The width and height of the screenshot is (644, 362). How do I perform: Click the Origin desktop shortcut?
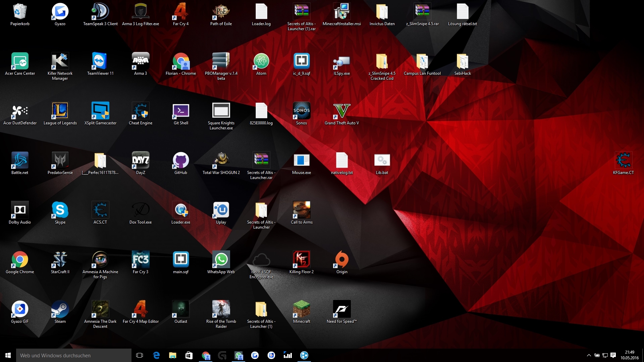click(x=341, y=260)
